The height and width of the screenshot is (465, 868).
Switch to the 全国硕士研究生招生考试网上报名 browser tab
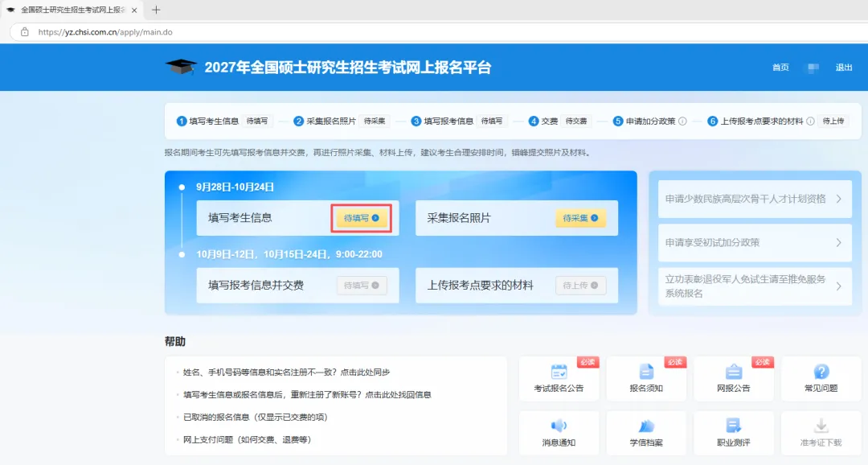point(72,10)
